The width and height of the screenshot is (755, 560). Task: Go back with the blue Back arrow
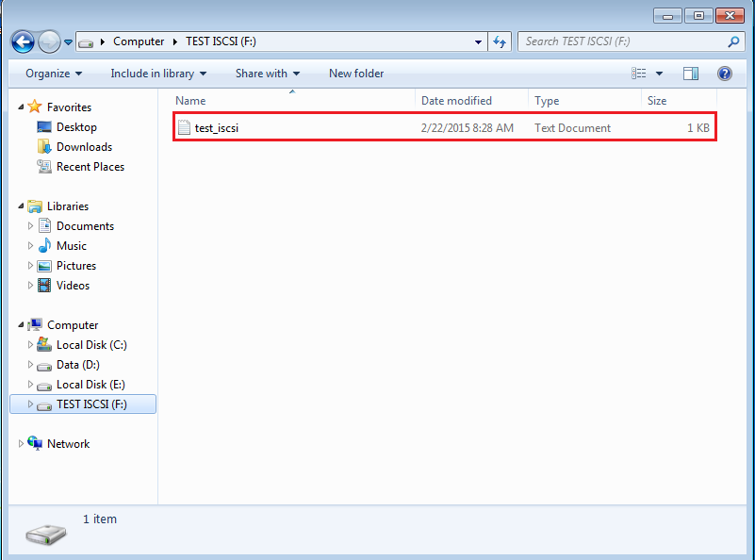[x=23, y=41]
